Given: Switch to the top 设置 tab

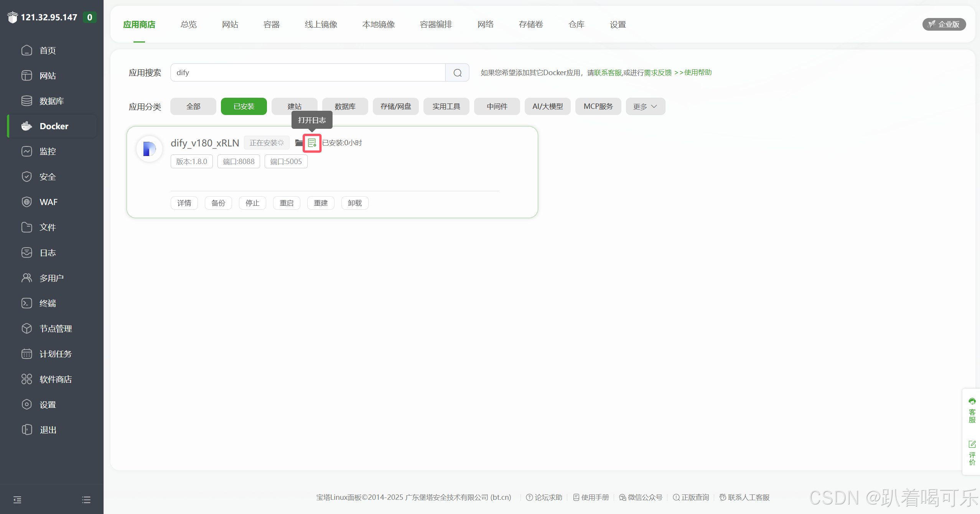Looking at the screenshot, I should coord(618,25).
